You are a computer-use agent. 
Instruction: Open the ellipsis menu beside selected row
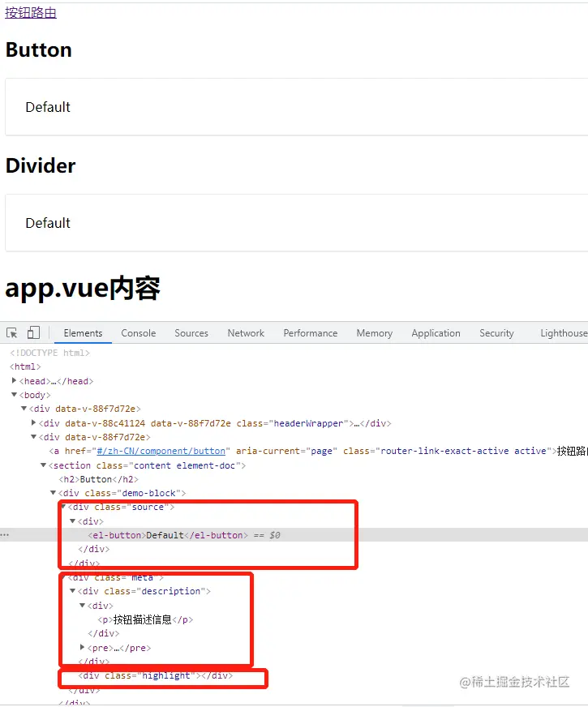[5, 535]
